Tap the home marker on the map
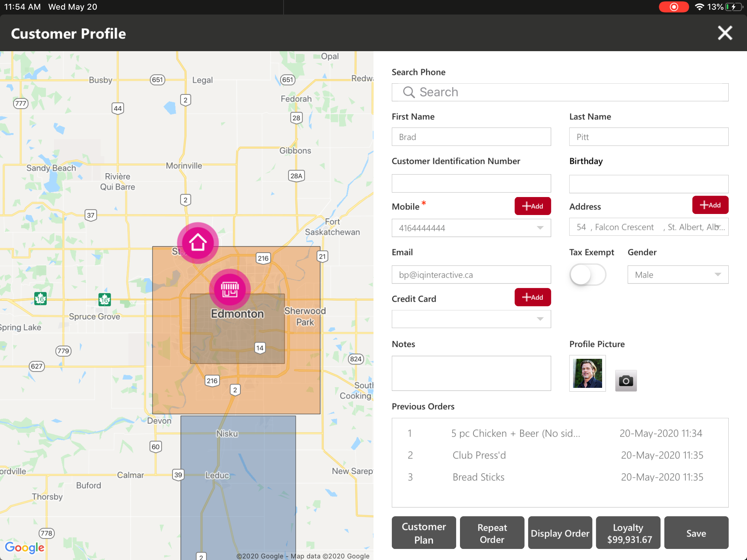This screenshot has height=560, width=747. click(198, 243)
